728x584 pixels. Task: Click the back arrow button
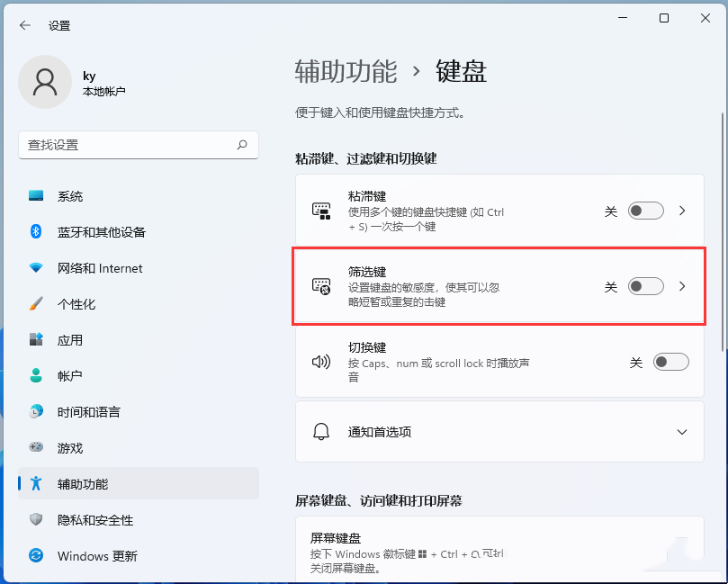24,25
